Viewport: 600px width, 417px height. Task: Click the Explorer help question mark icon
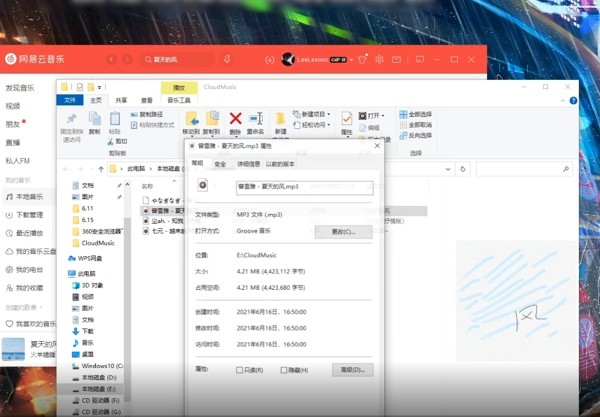click(x=573, y=101)
